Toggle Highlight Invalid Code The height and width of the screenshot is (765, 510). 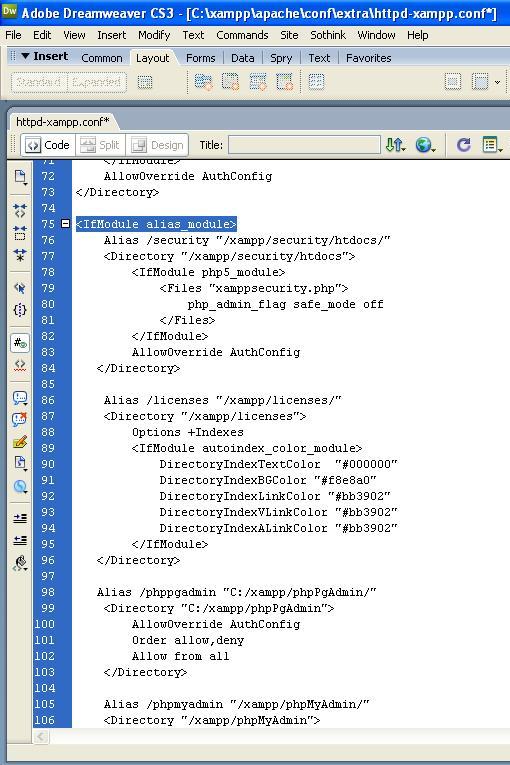pos(20,365)
